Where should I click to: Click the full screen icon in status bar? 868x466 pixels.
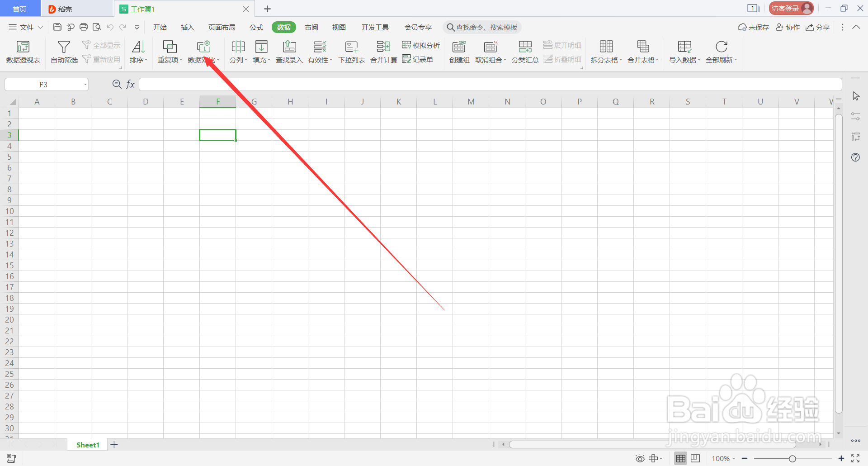(x=855, y=459)
